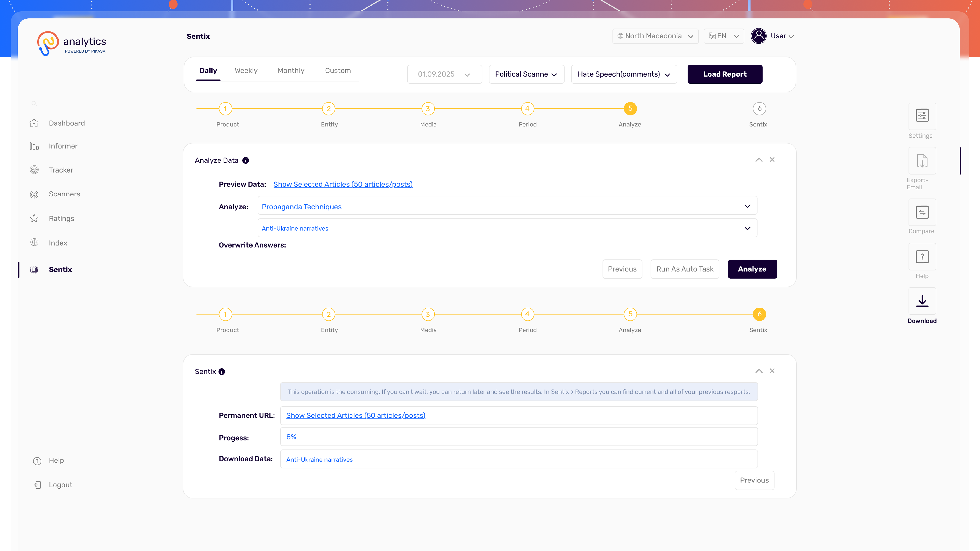The width and height of the screenshot is (980, 551).
Task: Click the Analyze Data info icon
Action: [246, 160]
